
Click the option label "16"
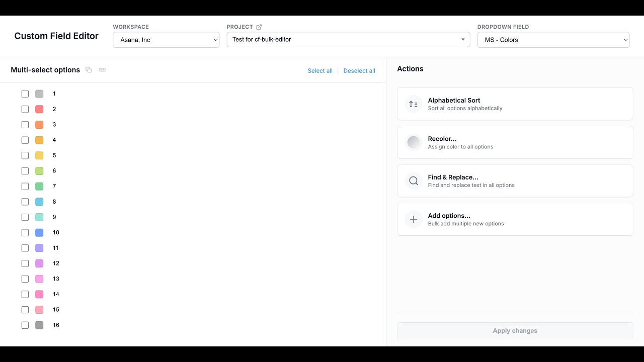click(x=56, y=325)
